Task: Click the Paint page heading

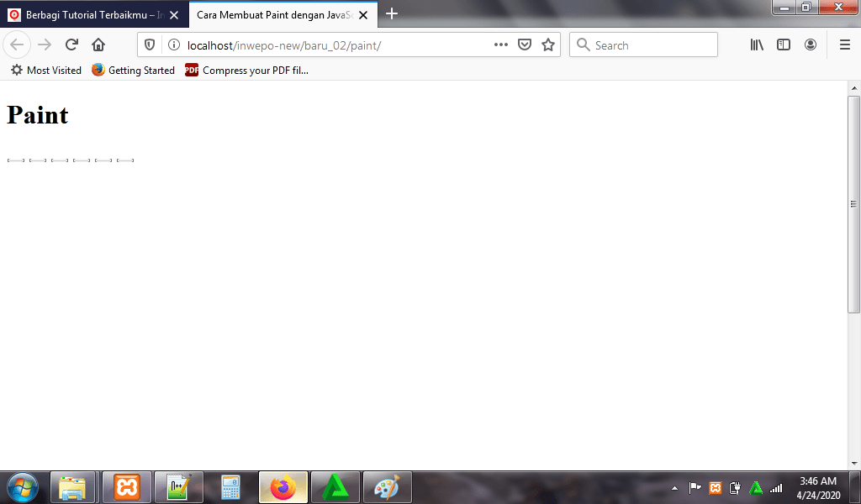Action: (37, 114)
